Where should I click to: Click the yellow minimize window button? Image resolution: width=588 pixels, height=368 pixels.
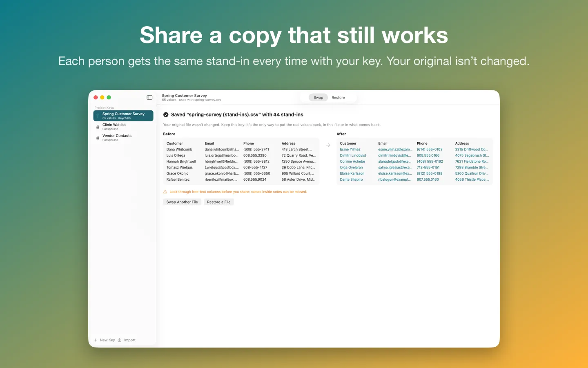(102, 97)
